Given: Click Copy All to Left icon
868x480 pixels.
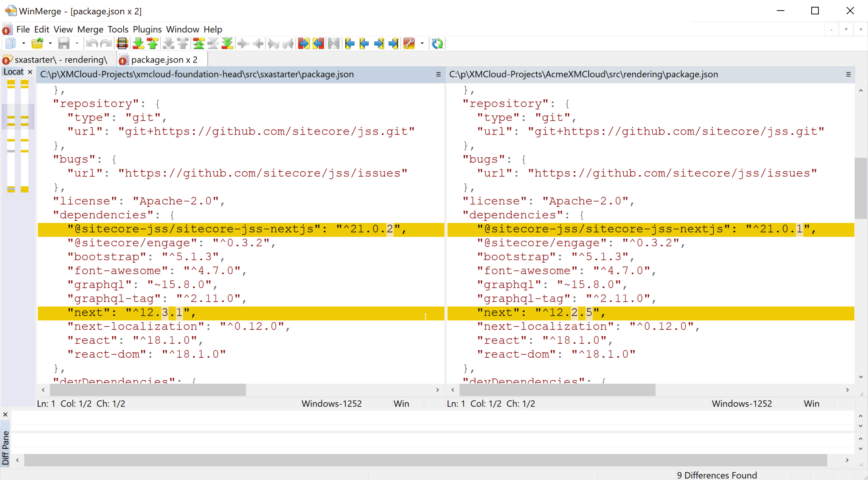Looking at the screenshot, I should pyautogui.click(x=318, y=44).
